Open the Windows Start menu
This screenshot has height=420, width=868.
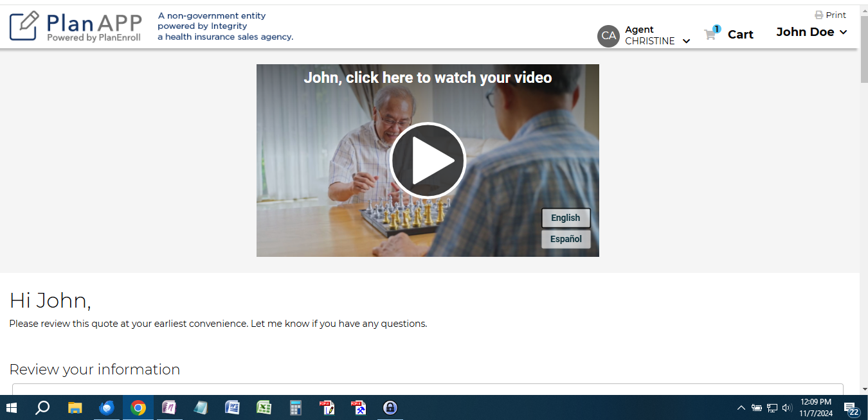tap(12, 408)
